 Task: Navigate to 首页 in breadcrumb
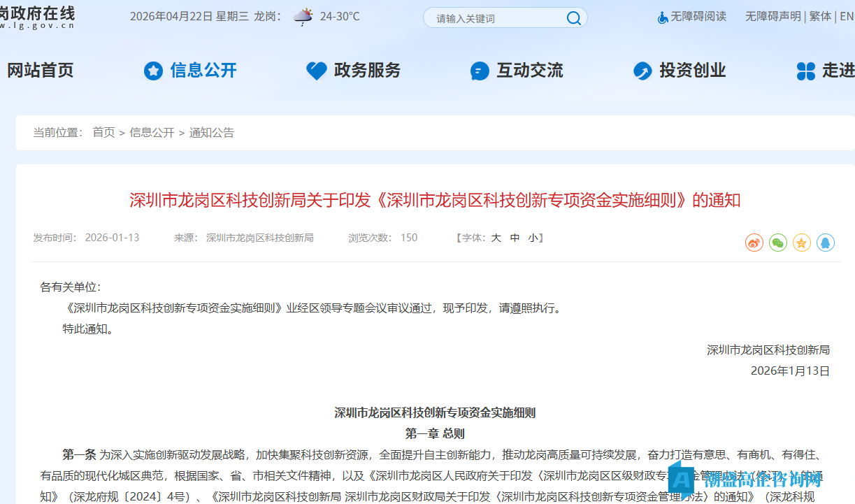[x=103, y=131]
